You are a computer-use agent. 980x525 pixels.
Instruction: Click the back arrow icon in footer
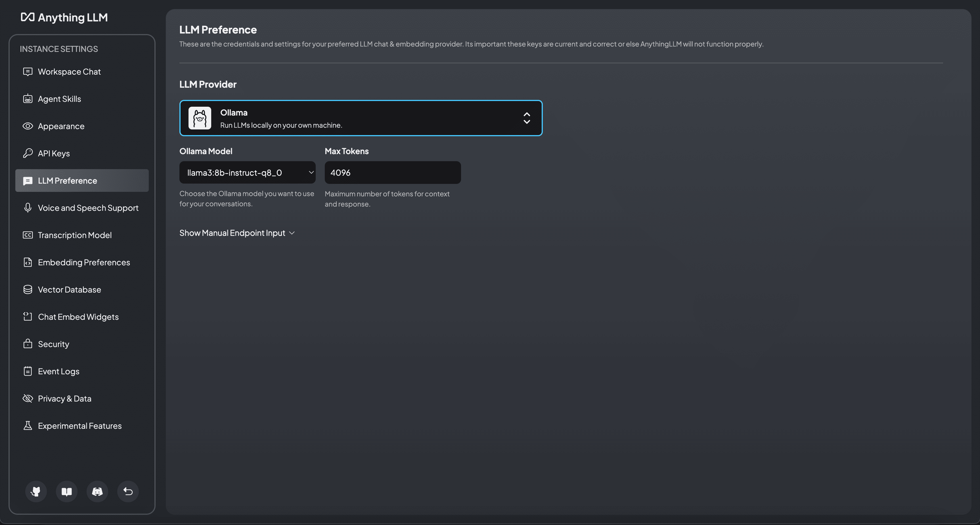pyautogui.click(x=128, y=491)
